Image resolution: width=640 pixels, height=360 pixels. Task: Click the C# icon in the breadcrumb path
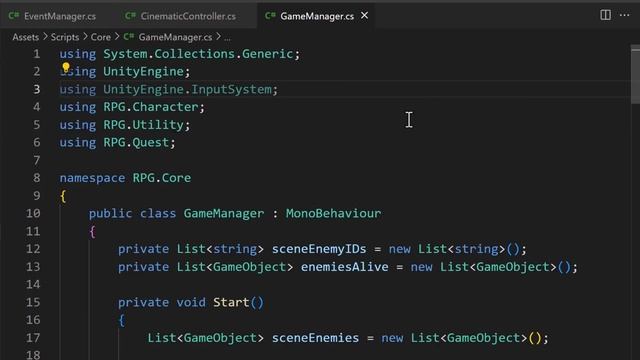click(x=129, y=37)
